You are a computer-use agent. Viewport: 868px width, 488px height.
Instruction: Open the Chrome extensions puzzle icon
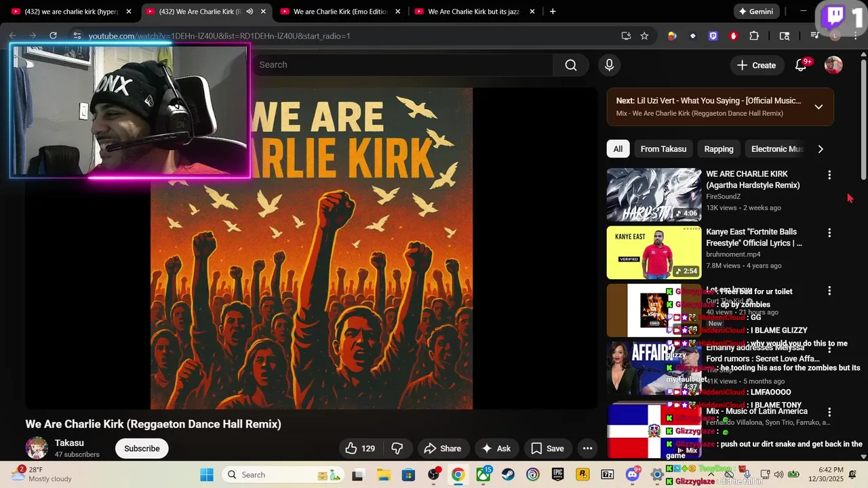pyautogui.click(x=754, y=36)
